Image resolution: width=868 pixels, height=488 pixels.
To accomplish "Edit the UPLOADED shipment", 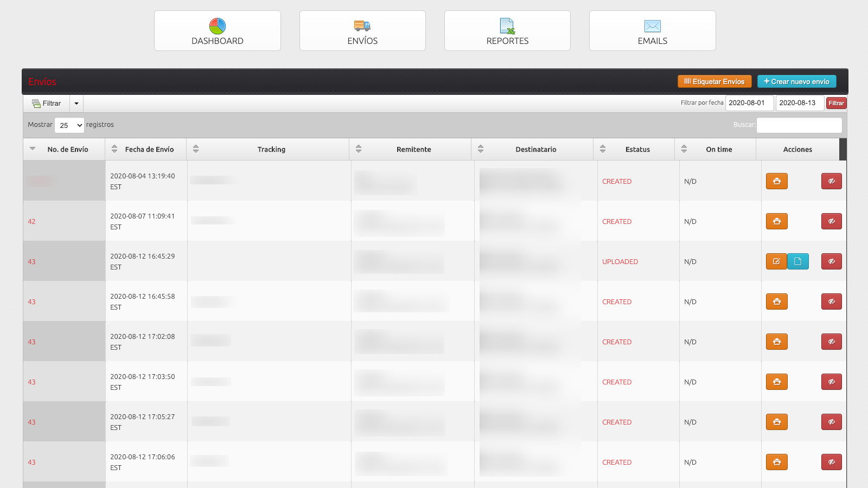I will [x=776, y=261].
